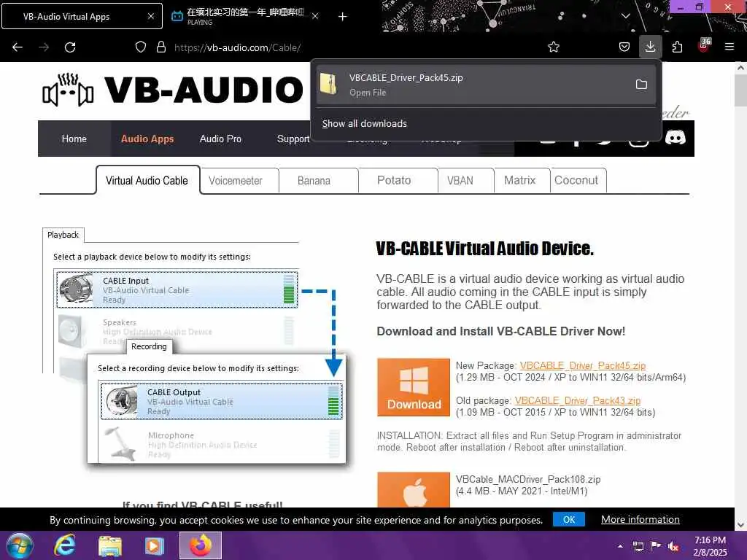Click the scrollbar up arrow

pos(741,68)
